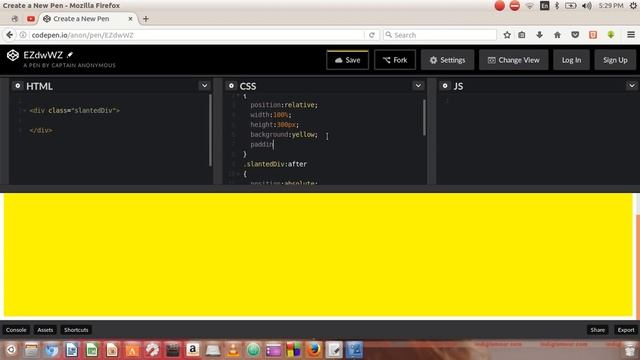Click the Sign Up button
The width and height of the screenshot is (640, 360).
point(615,60)
